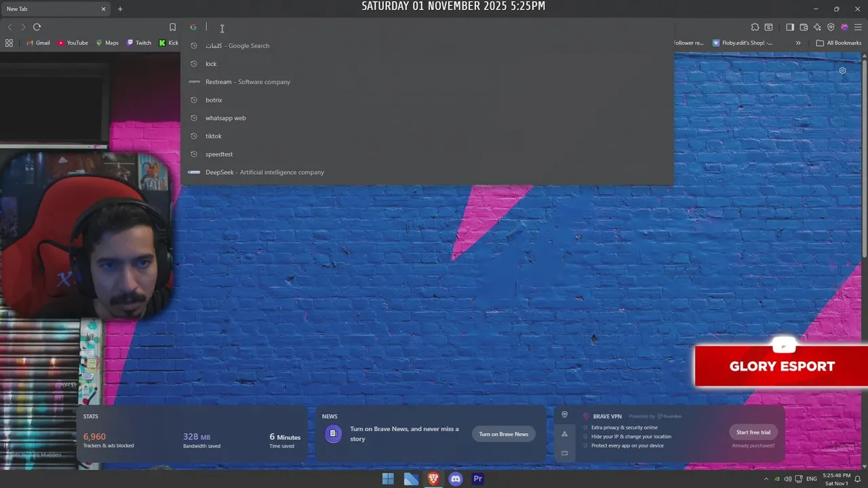
Task: Open the new tab page customize gear
Action: tap(842, 70)
